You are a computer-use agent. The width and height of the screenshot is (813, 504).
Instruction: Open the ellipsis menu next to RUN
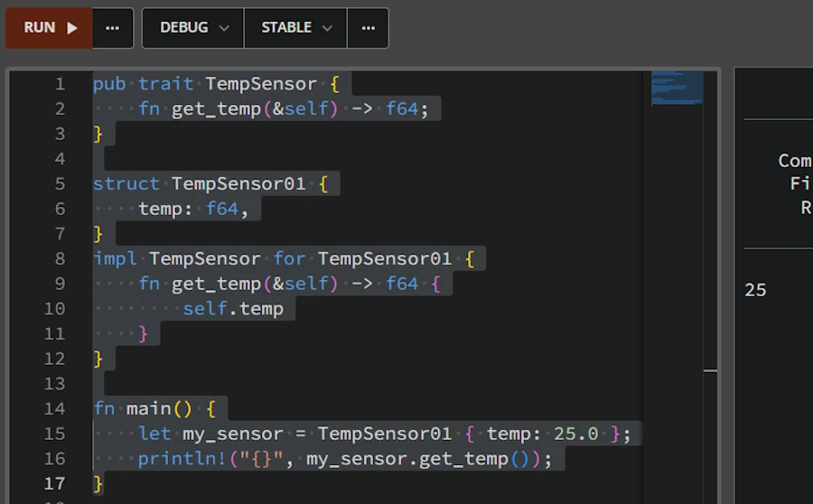(x=112, y=28)
